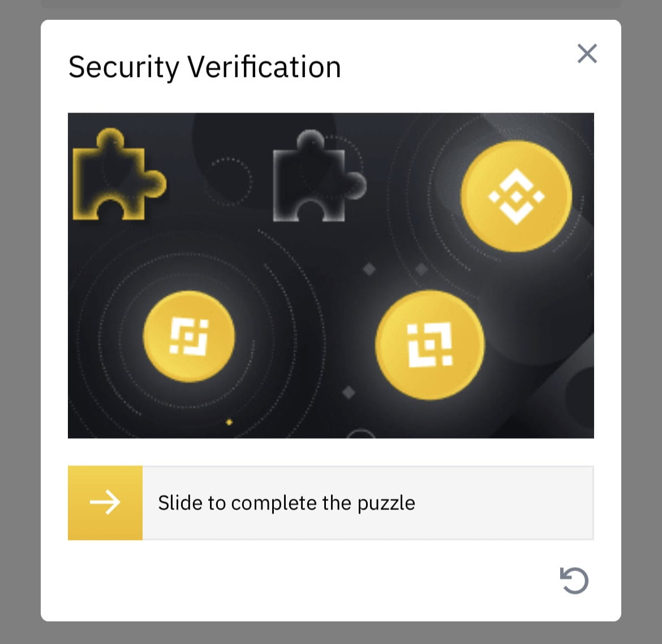Click the right small gray diamond above the coins
The image size is (662, 644).
(421, 269)
